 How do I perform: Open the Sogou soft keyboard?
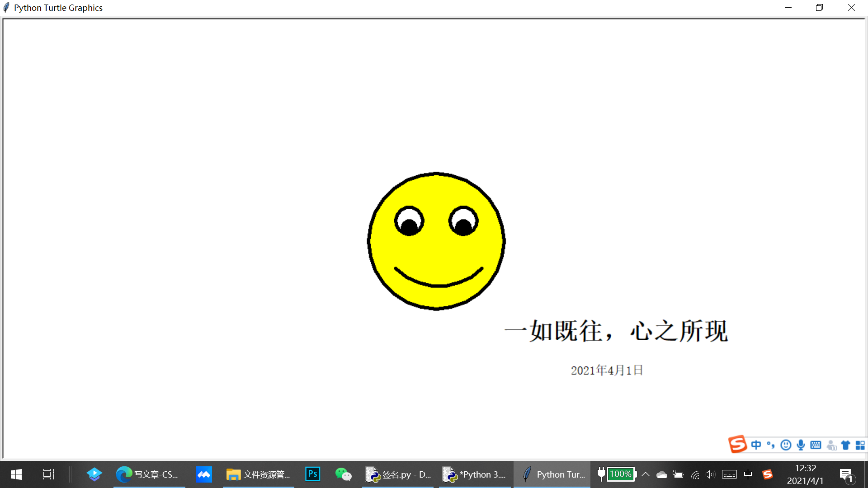click(816, 445)
